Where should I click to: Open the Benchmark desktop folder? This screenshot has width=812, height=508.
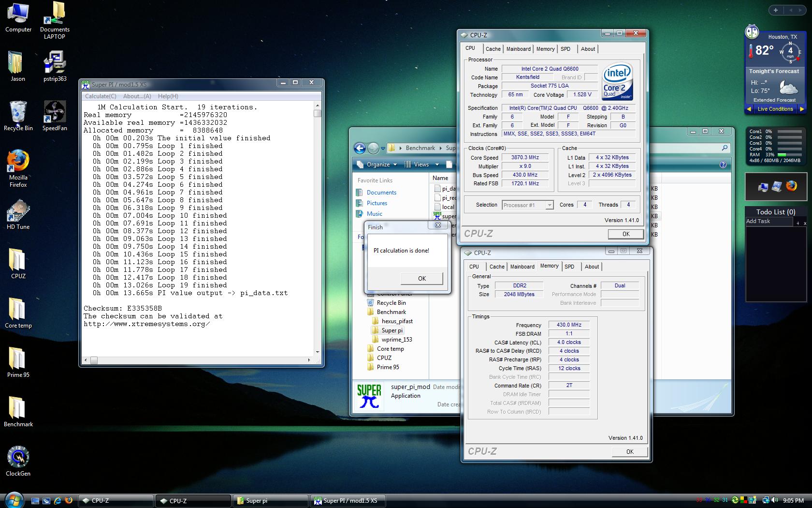click(18, 412)
